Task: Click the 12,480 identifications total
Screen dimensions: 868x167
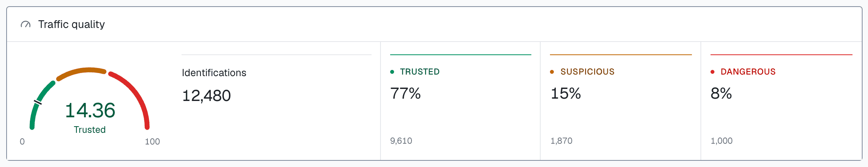Action: tap(206, 96)
